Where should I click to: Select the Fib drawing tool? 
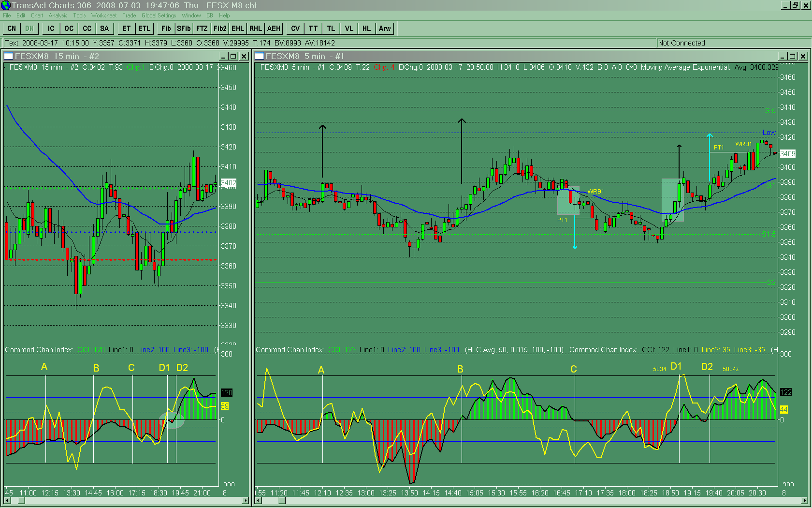[x=166, y=29]
